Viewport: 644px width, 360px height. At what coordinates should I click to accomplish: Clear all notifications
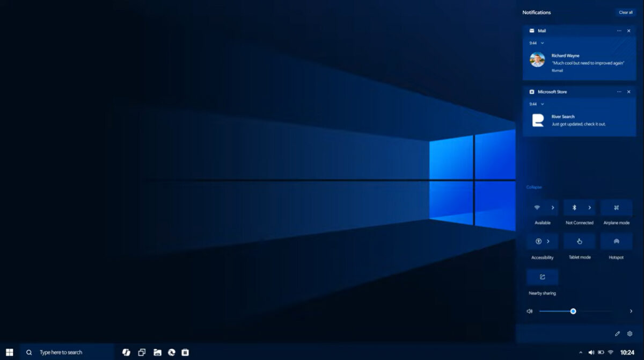pyautogui.click(x=625, y=11)
